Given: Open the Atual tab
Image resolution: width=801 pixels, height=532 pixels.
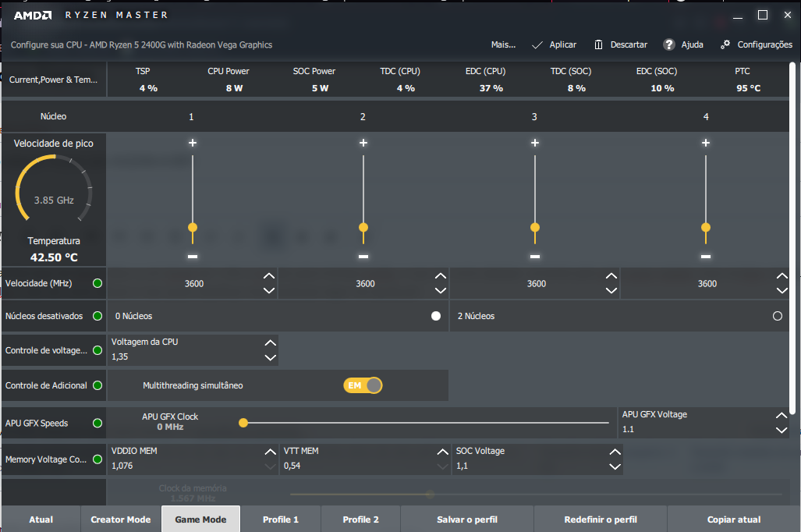Looking at the screenshot, I should pos(41,520).
